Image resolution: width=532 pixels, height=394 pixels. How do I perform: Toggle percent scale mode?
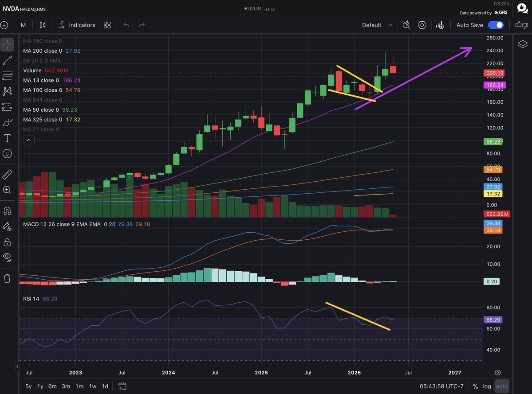(475, 386)
